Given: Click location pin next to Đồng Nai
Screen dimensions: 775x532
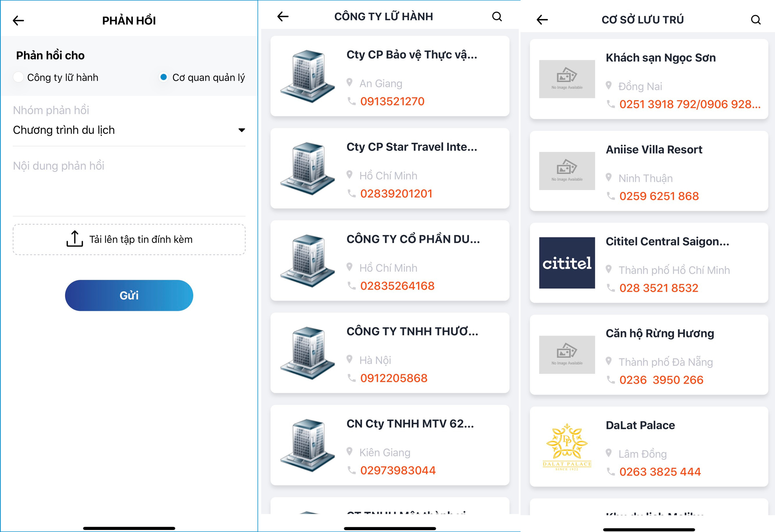Looking at the screenshot, I should (608, 85).
